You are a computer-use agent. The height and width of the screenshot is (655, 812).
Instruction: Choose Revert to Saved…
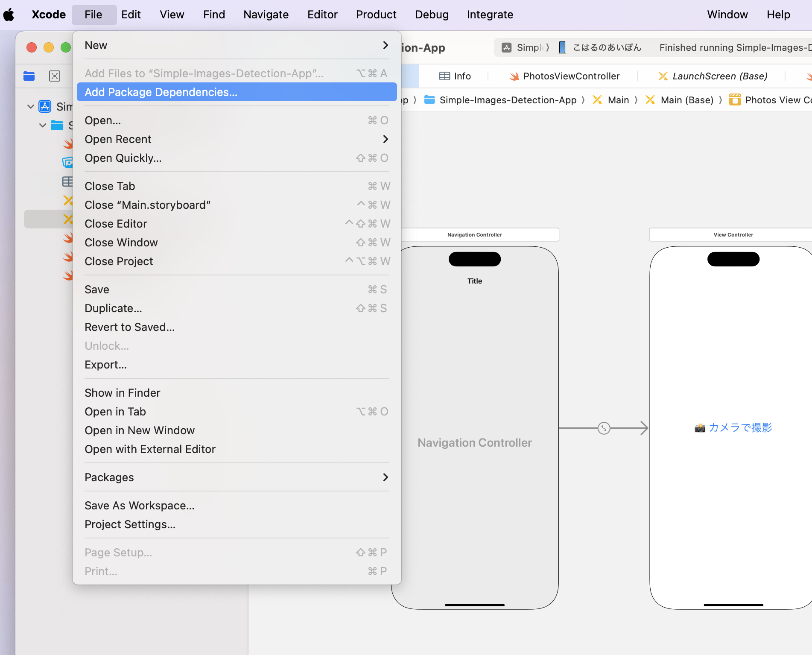tap(237, 327)
